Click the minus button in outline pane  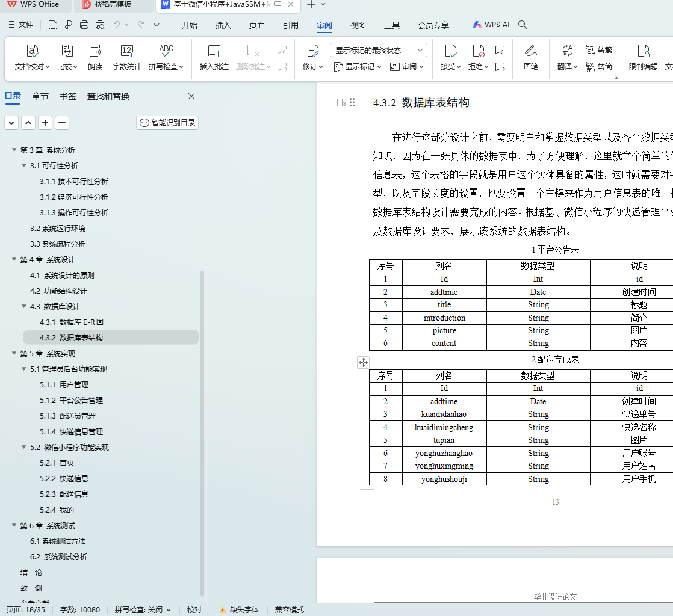[x=62, y=123]
